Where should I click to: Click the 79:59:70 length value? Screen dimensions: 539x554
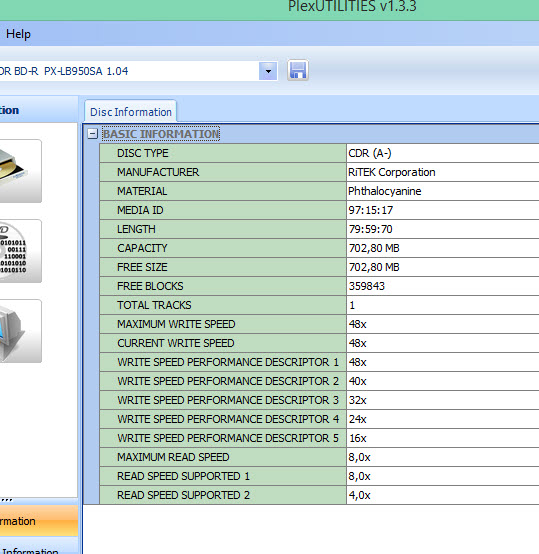[x=371, y=229]
